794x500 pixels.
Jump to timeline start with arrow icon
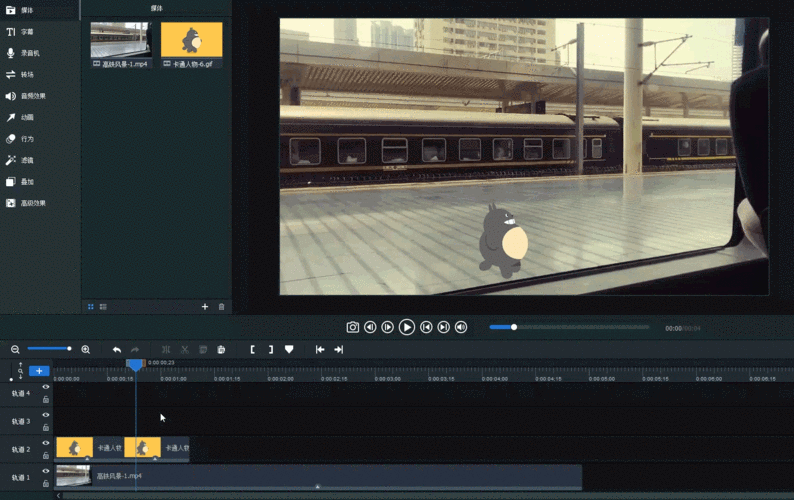pos(320,349)
